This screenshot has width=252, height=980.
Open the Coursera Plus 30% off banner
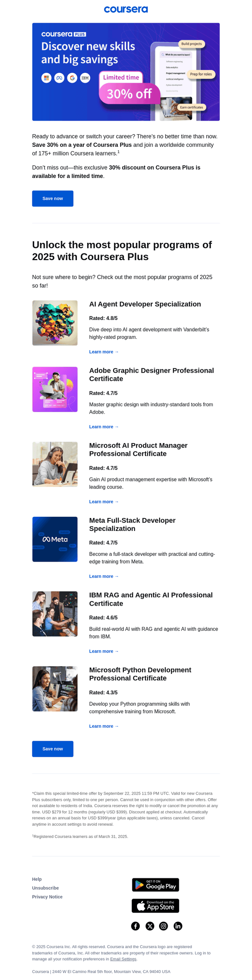(126, 72)
